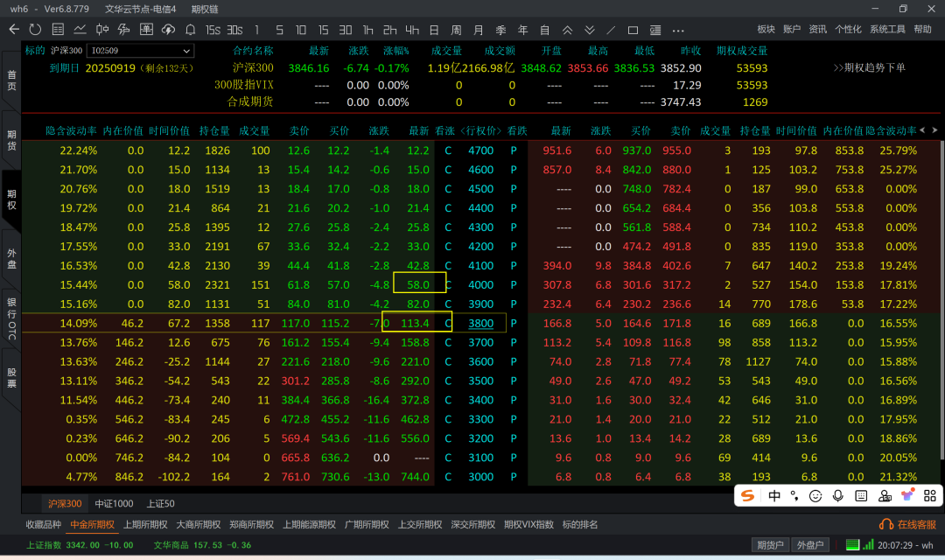
Task: Open the time-share line chart icon
Action: (80, 30)
